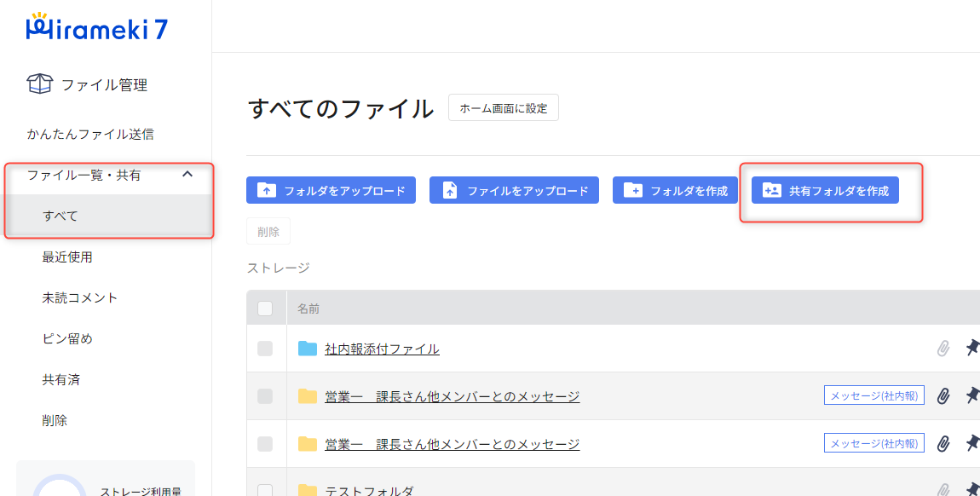Click the blue folder icon for 社内報添付ファイル
This screenshot has height=496, width=980.
coord(308,349)
